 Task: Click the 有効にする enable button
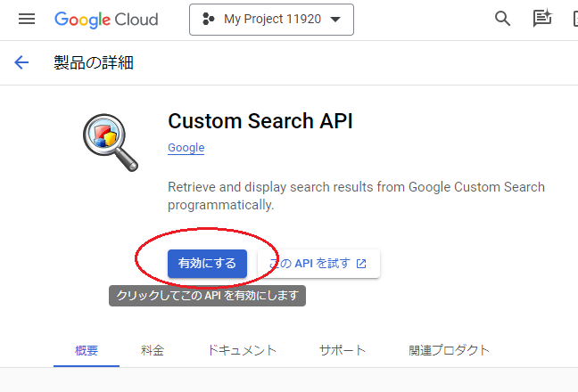[207, 264]
